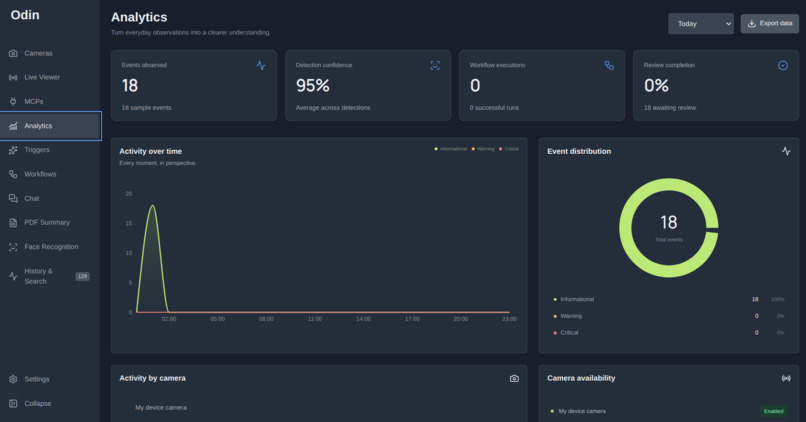Toggle Critical series in chart legend
The height and width of the screenshot is (422, 806).
pyautogui.click(x=509, y=149)
